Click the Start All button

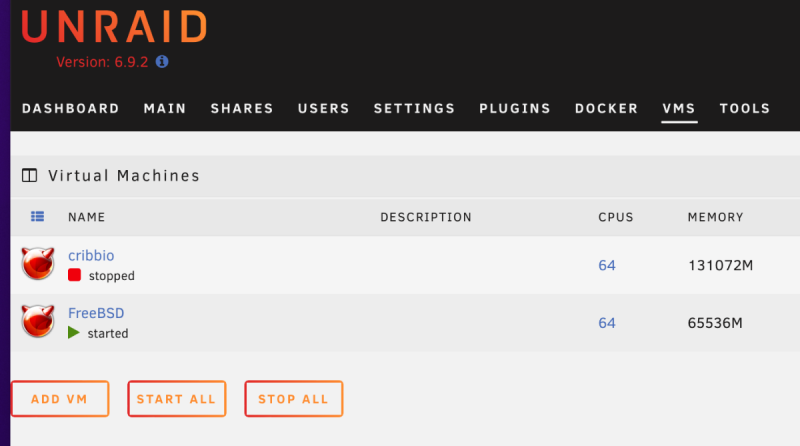click(177, 399)
